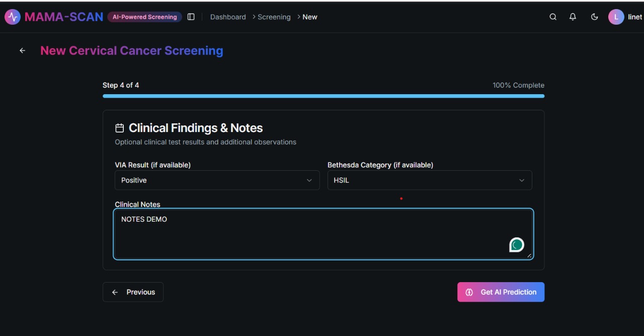Click the step progress bar
The width and height of the screenshot is (644, 336).
tap(323, 96)
